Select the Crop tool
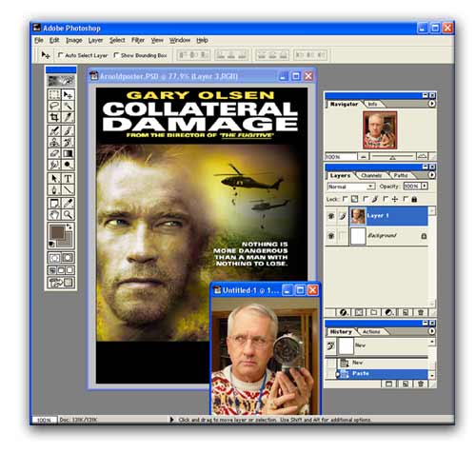The width and height of the screenshot is (476, 453). point(54,117)
